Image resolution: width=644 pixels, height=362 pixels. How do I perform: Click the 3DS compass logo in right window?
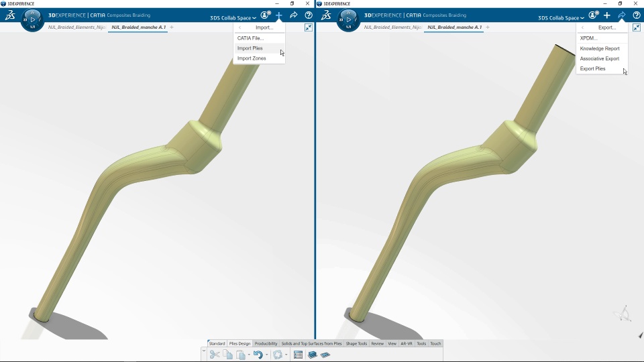326,15
